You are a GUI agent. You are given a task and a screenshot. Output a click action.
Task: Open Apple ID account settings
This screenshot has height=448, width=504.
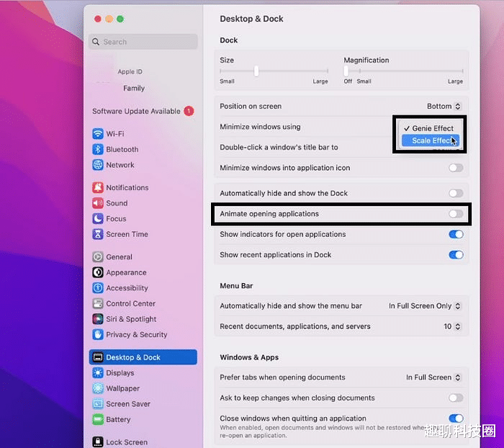tap(130, 72)
